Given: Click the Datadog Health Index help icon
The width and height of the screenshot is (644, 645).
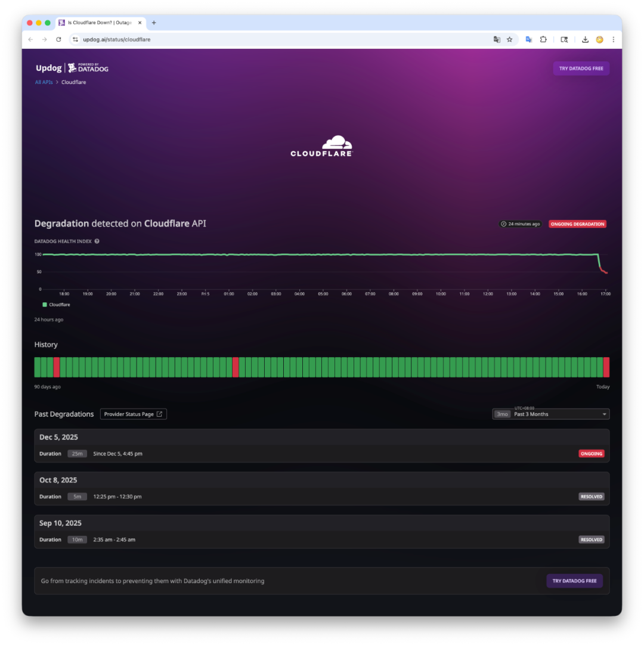Looking at the screenshot, I should pyautogui.click(x=97, y=241).
